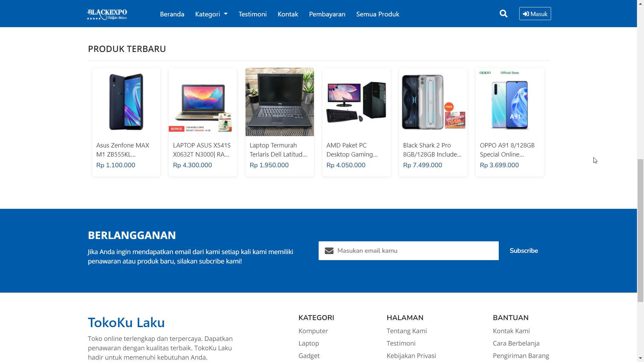This screenshot has height=362, width=644.
Task: Click the TokoKu Laku footer heading
Action: tap(126, 322)
